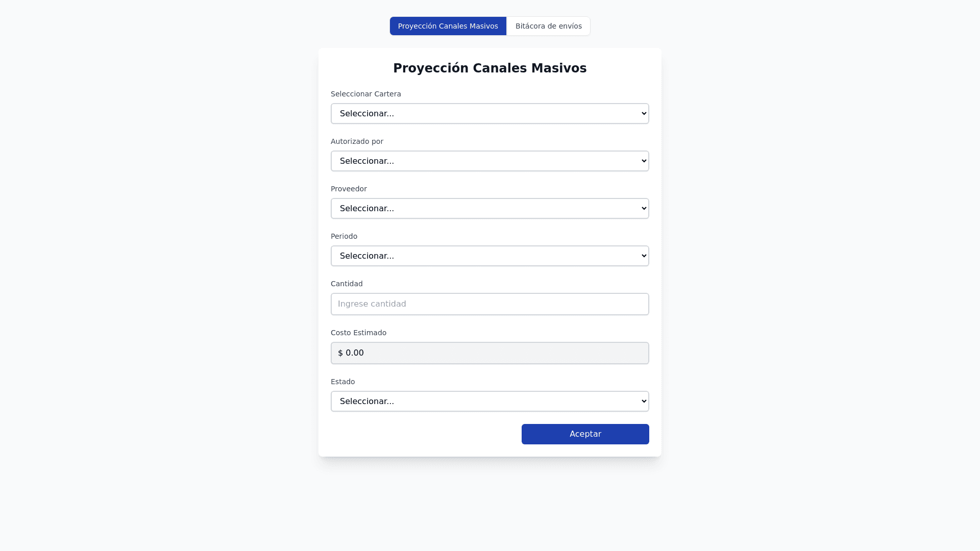Focus the Ingrese cantidad input field
This screenshot has height=551, width=980.
[x=489, y=304]
